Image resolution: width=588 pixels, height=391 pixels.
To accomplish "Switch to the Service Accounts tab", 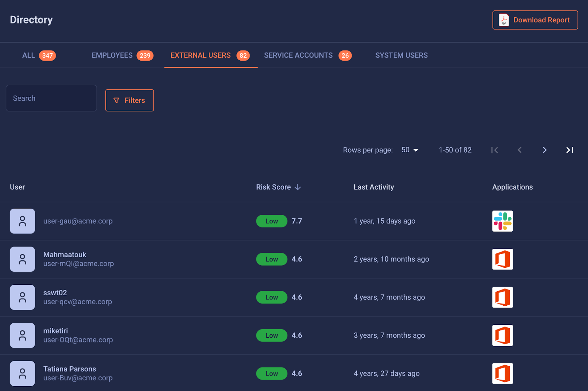I will pos(307,55).
